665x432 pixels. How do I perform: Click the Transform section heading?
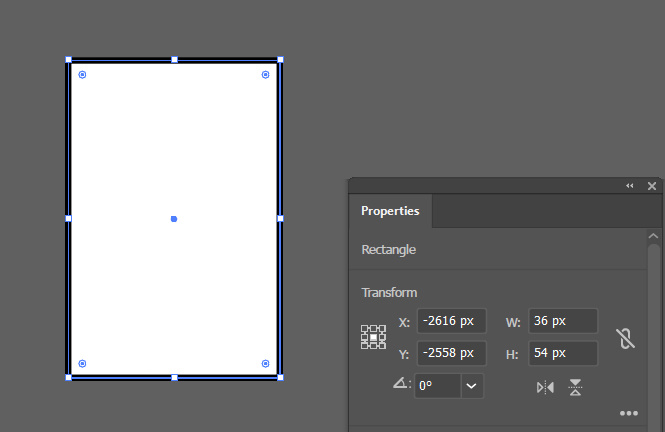[389, 293]
